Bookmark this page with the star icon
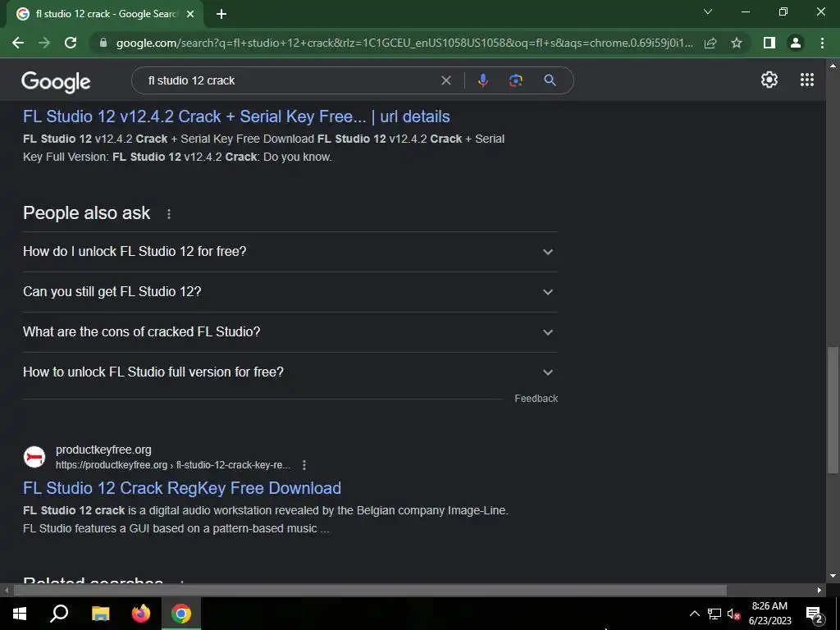The width and height of the screenshot is (840, 630). tap(737, 43)
